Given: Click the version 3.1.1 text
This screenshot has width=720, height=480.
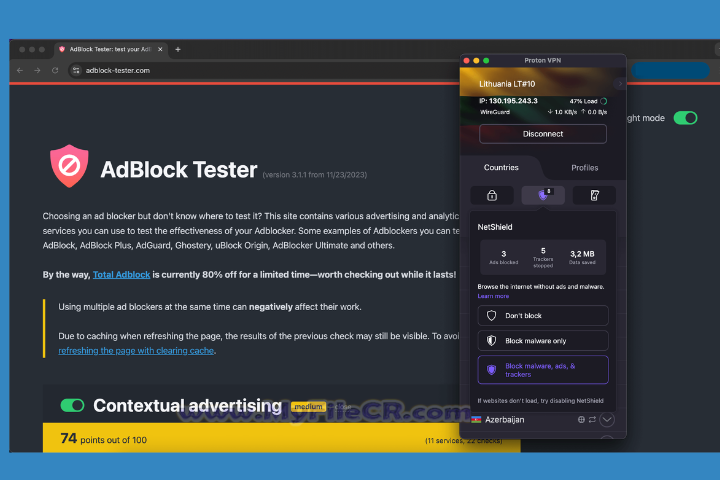Looking at the screenshot, I should 315,175.
